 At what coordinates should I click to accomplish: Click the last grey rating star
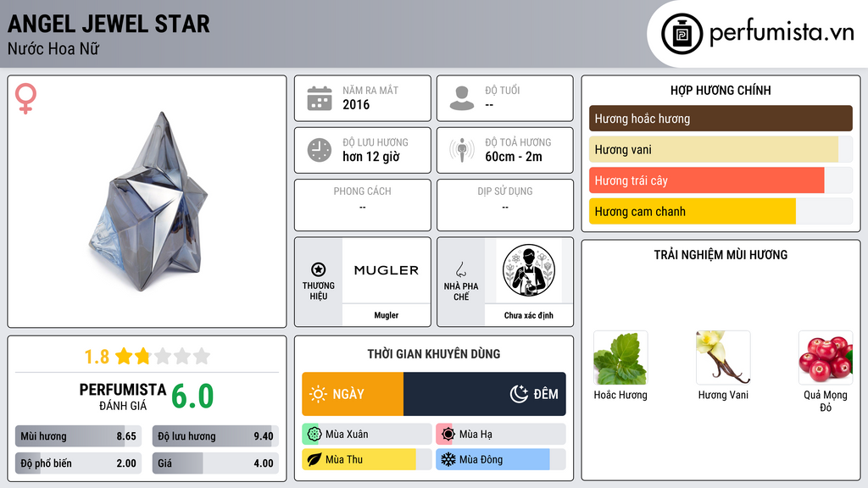pos(202,356)
